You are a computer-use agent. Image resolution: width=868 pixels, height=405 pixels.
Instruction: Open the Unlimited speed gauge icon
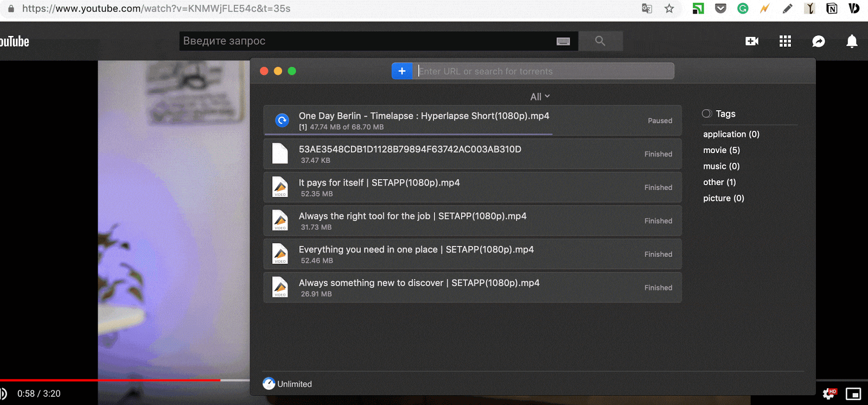(x=269, y=384)
